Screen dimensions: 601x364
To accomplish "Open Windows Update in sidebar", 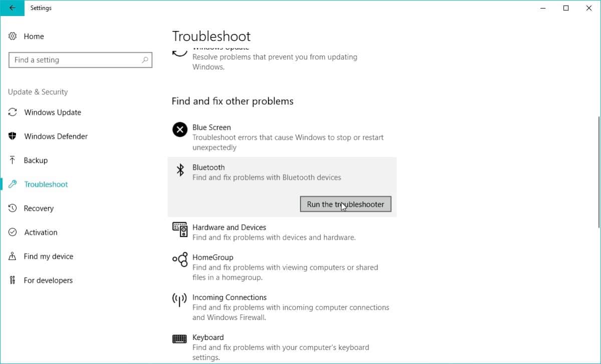I will [53, 112].
